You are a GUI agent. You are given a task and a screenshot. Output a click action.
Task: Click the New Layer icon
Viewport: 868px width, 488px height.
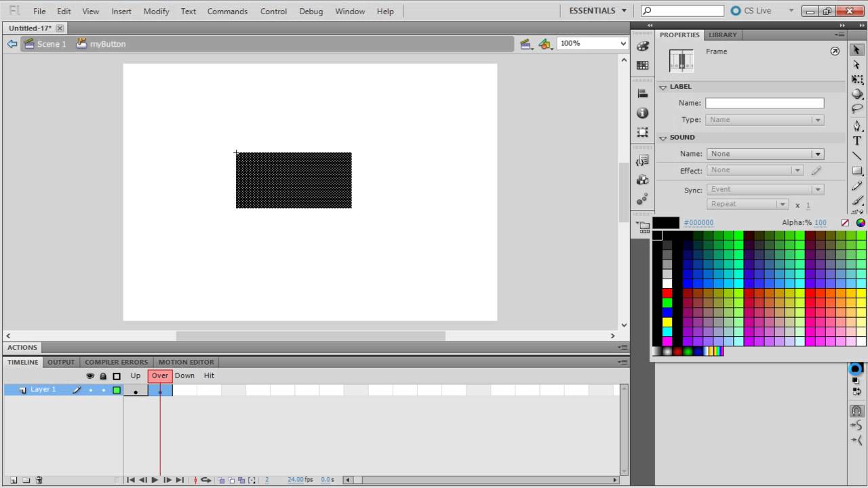[x=14, y=480]
